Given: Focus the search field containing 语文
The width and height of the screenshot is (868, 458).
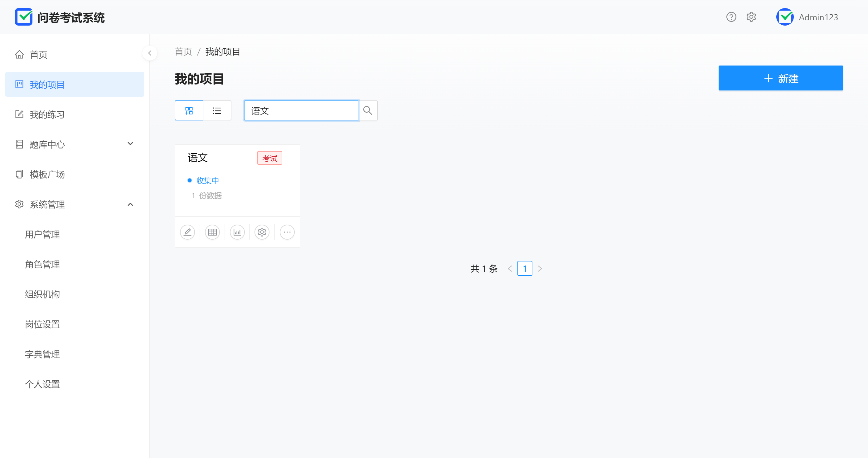Looking at the screenshot, I should [301, 110].
